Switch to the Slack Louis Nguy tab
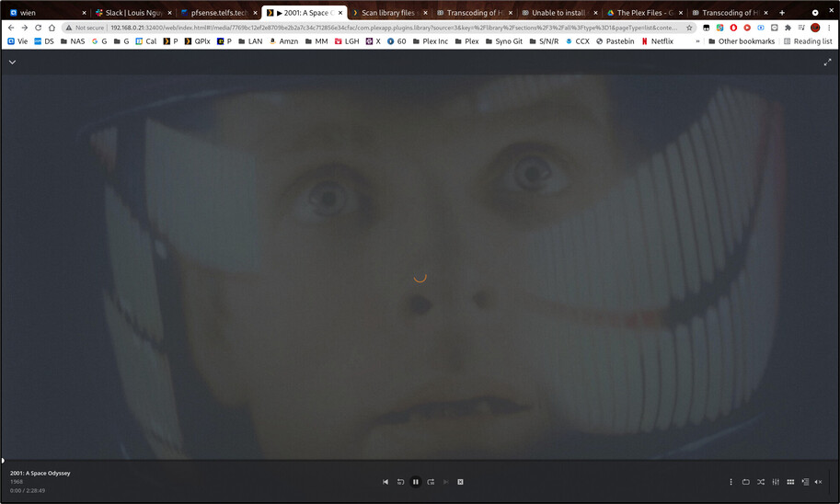840x504 pixels. [133, 12]
